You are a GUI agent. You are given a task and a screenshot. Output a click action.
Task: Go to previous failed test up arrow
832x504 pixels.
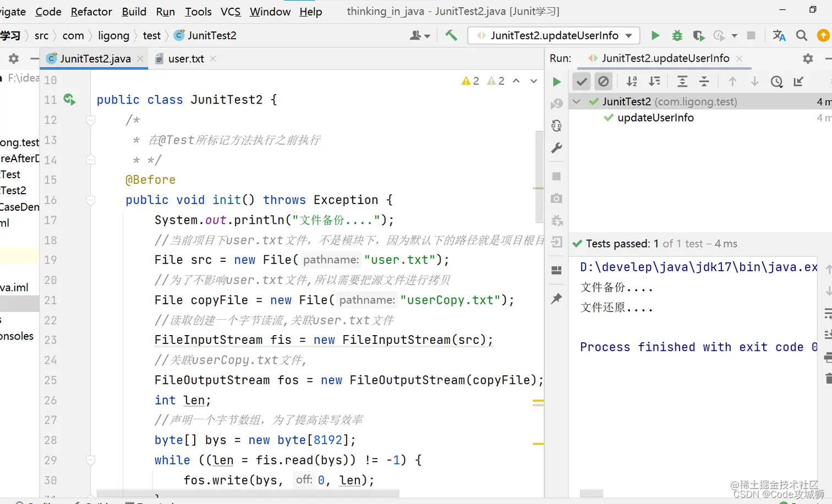tap(732, 81)
